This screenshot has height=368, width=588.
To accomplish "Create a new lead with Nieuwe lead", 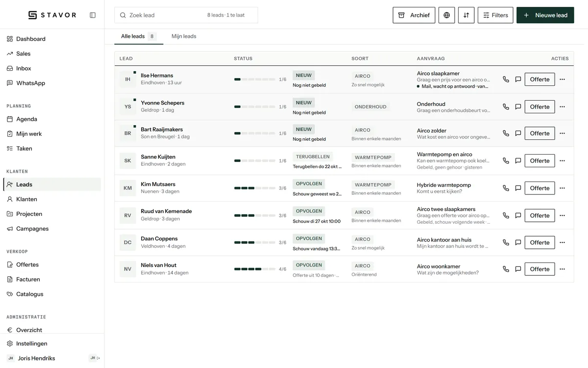I will (545, 15).
